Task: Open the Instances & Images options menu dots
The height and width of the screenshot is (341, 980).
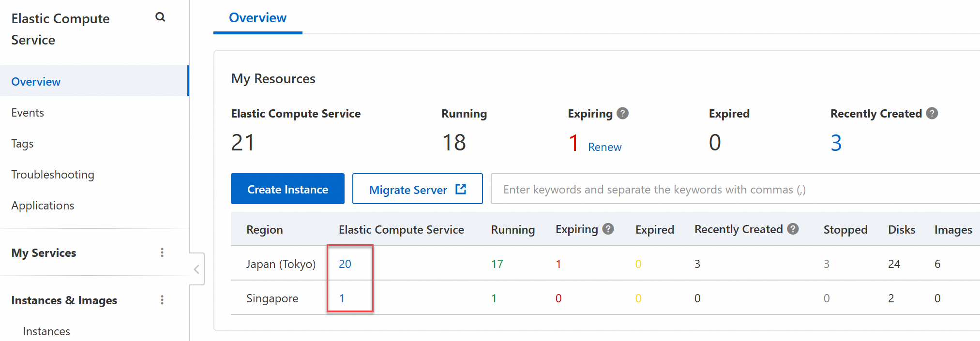Action: [162, 300]
